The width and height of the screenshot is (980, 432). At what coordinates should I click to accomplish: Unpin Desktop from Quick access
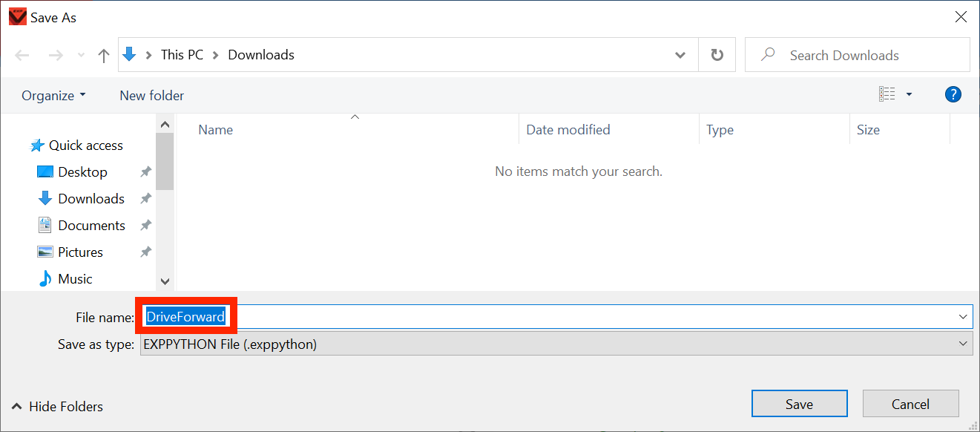(x=145, y=172)
